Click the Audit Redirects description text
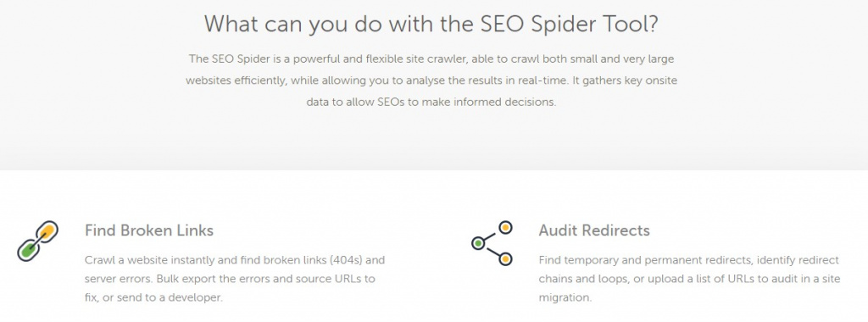 [689, 278]
